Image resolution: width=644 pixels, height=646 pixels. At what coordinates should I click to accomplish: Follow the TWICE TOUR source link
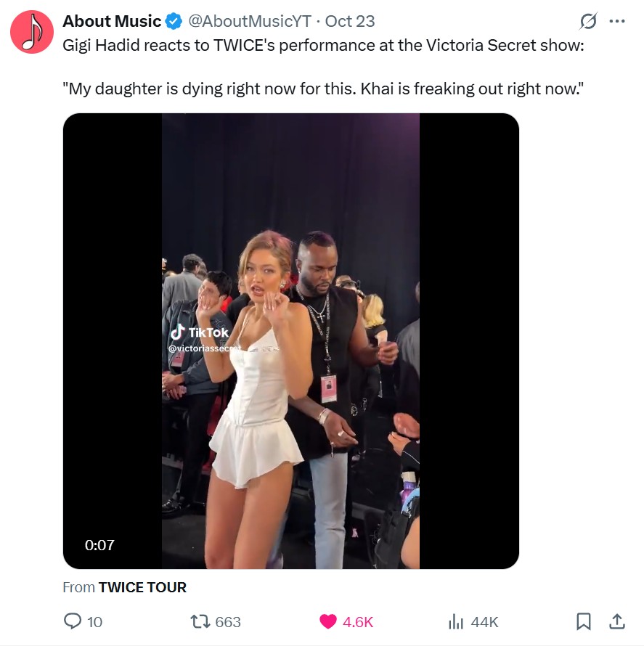[142, 587]
